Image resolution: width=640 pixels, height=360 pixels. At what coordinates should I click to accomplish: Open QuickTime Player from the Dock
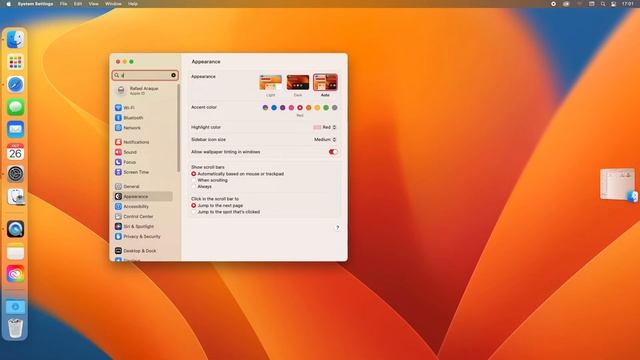(x=16, y=229)
